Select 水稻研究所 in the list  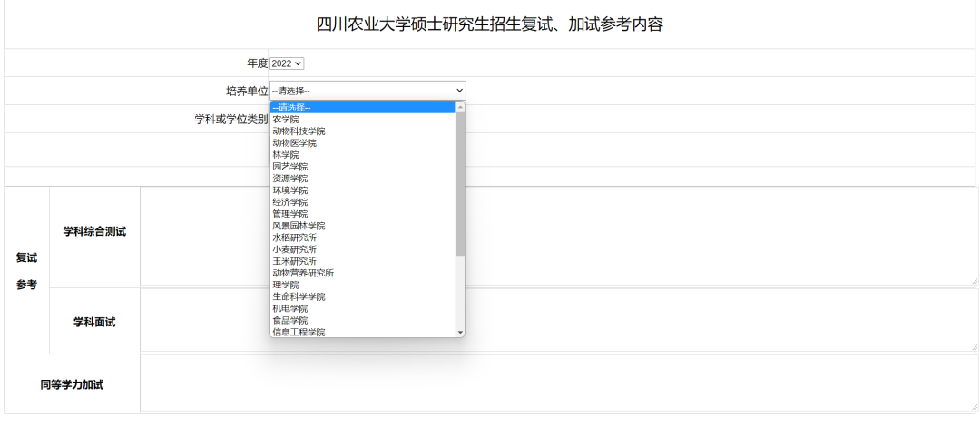[x=294, y=237]
